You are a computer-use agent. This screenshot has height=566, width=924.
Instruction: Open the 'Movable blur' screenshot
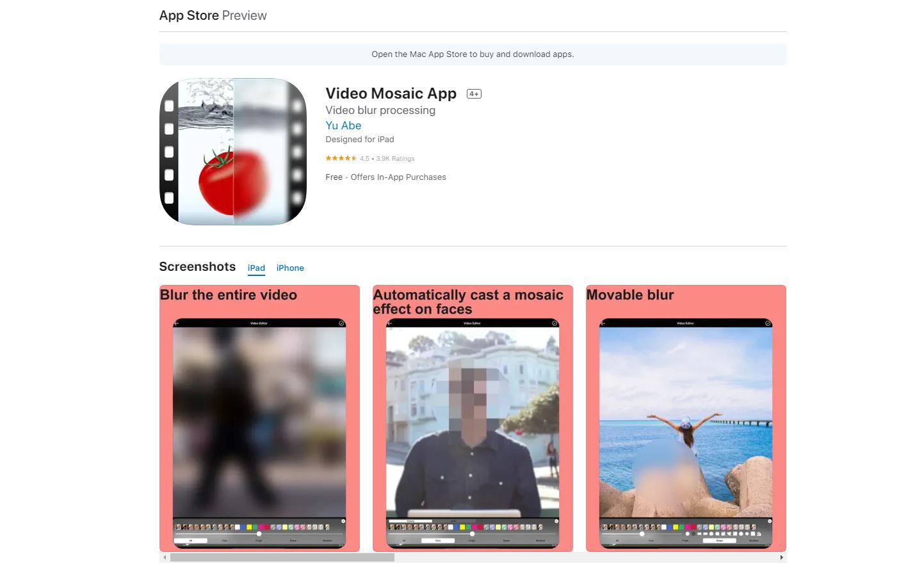tap(686, 418)
